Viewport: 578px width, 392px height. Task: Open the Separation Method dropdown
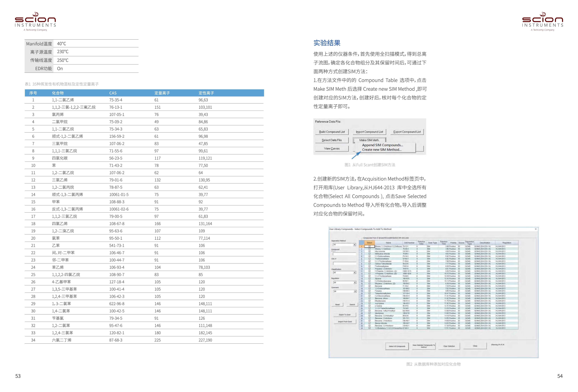coord(344,245)
